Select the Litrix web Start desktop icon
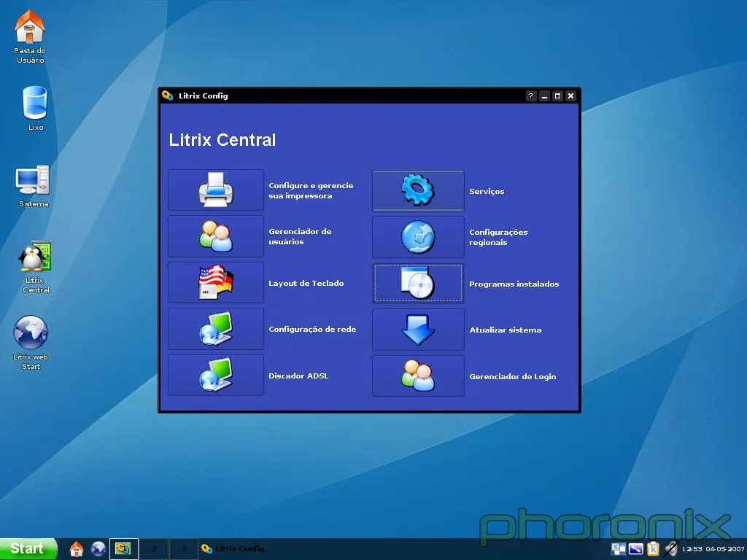This screenshot has width=747, height=560. 31,343
